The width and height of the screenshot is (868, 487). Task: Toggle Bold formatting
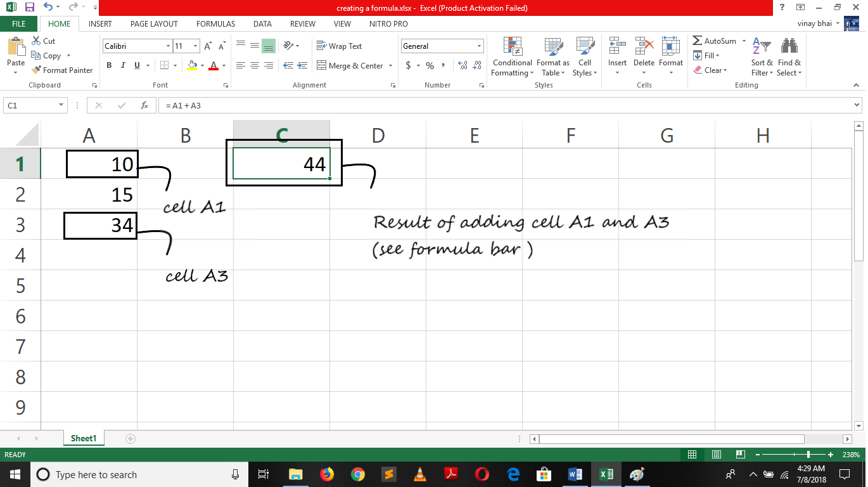(x=109, y=65)
